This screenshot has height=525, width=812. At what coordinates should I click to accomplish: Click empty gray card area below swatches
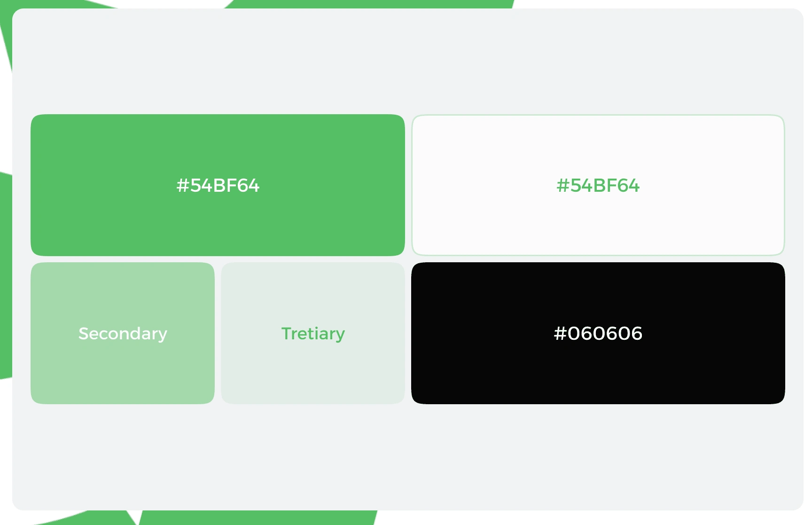(408, 457)
